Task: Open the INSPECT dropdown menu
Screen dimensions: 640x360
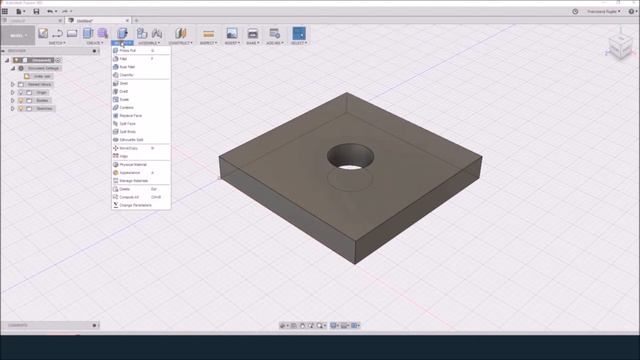Action: 208,43
